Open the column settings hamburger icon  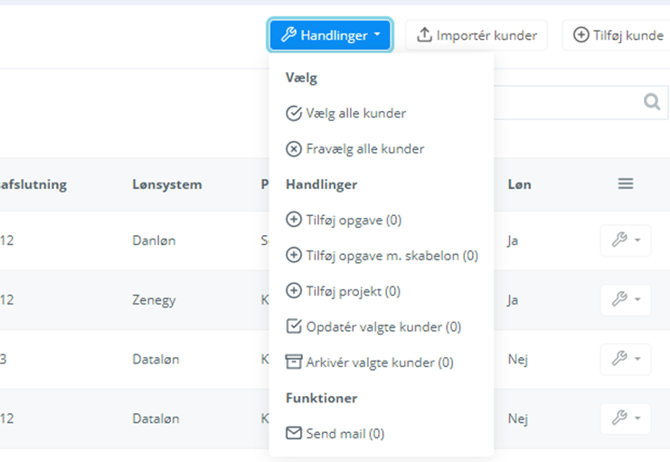click(x=625, y=184)
